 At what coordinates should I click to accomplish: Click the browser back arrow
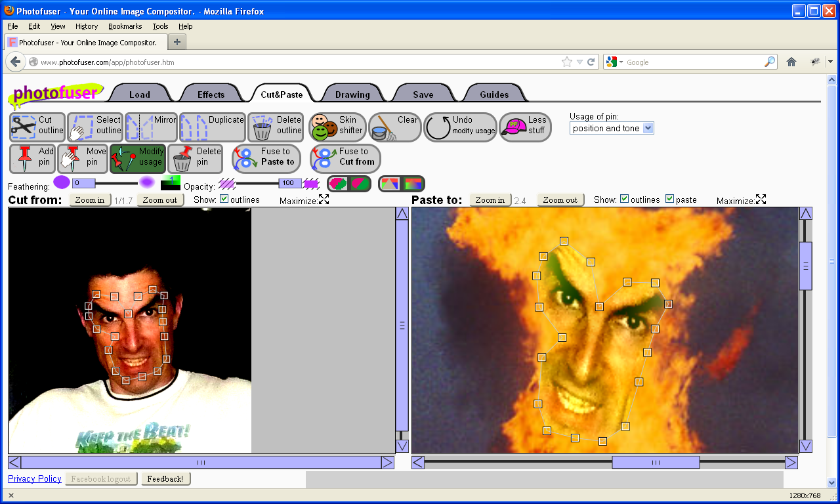16,62
